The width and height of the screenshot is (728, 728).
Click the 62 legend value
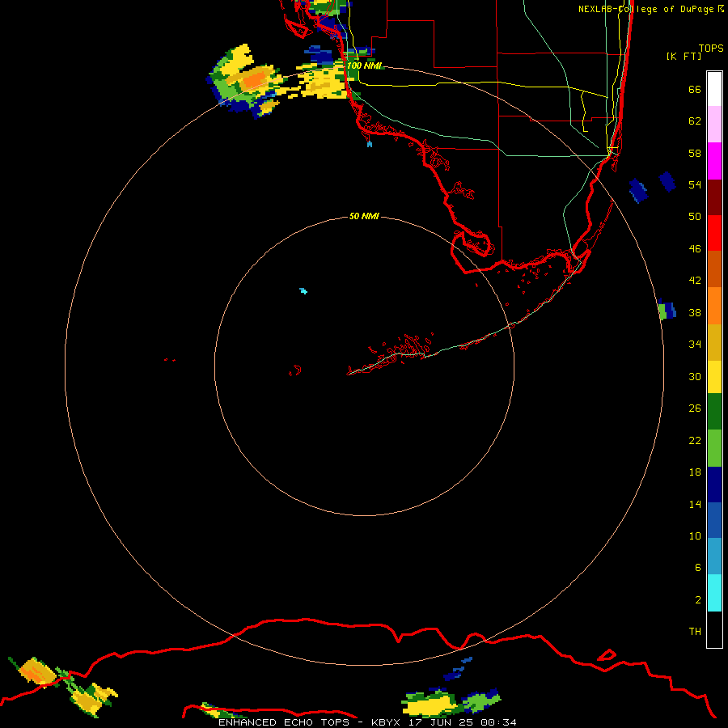(x=695, y=121)
